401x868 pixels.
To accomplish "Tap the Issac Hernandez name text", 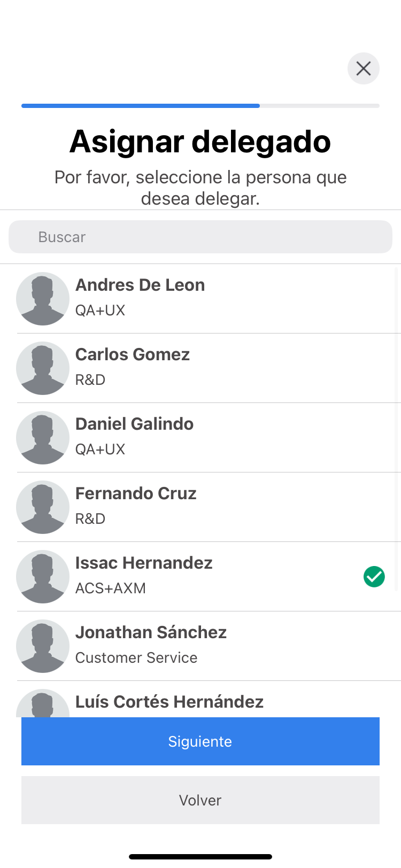I will coord(144,563).
